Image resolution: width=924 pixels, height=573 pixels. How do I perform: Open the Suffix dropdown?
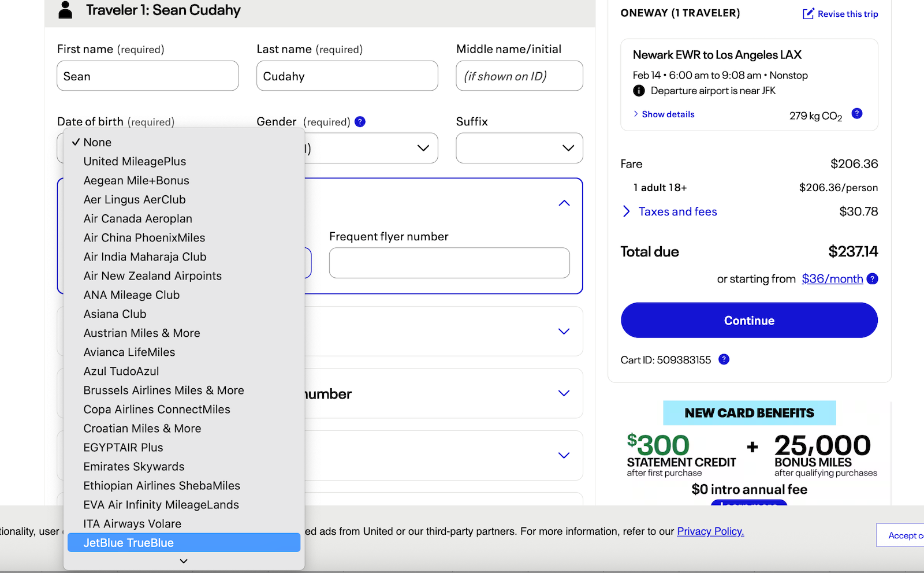click(519, 148)
